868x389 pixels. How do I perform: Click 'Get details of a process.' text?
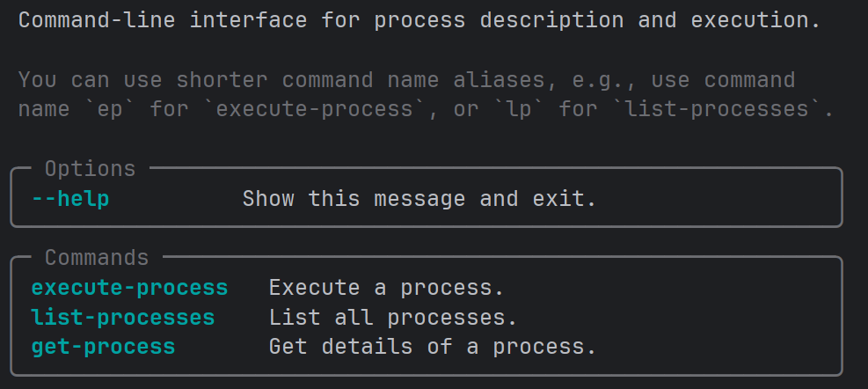tap(433, 346)
